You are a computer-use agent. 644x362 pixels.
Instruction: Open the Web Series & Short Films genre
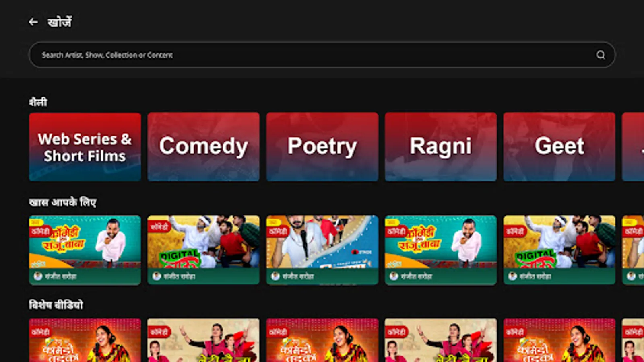(x=85, y=147)
